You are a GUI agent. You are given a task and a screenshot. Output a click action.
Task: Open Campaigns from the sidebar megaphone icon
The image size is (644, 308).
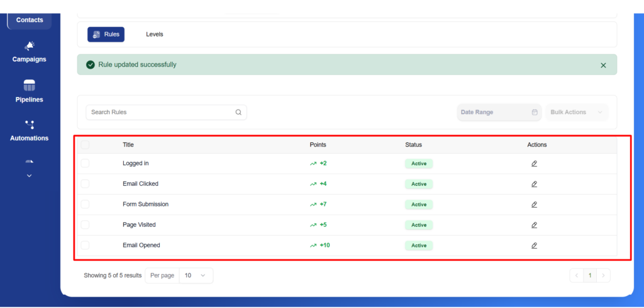(x=30, y=46)
